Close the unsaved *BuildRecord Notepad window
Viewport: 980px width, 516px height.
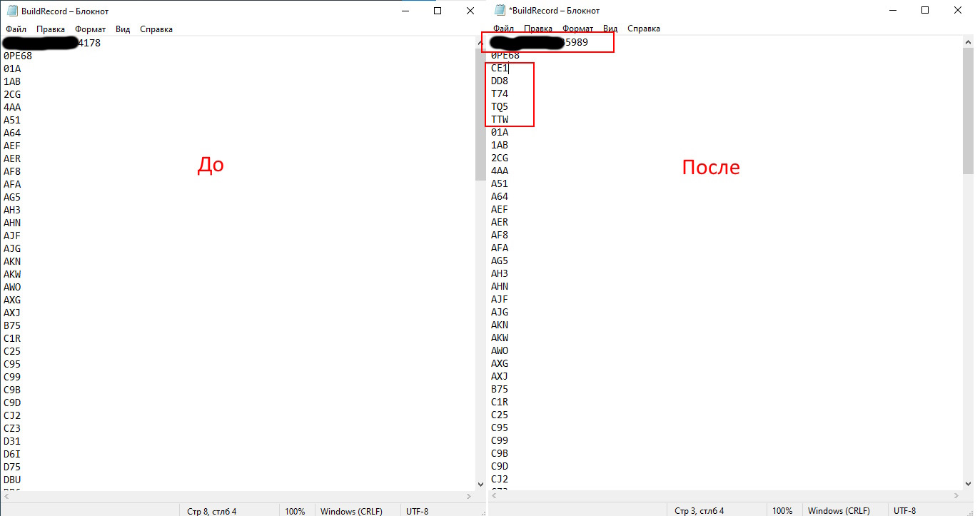click(x=958, y=11)
